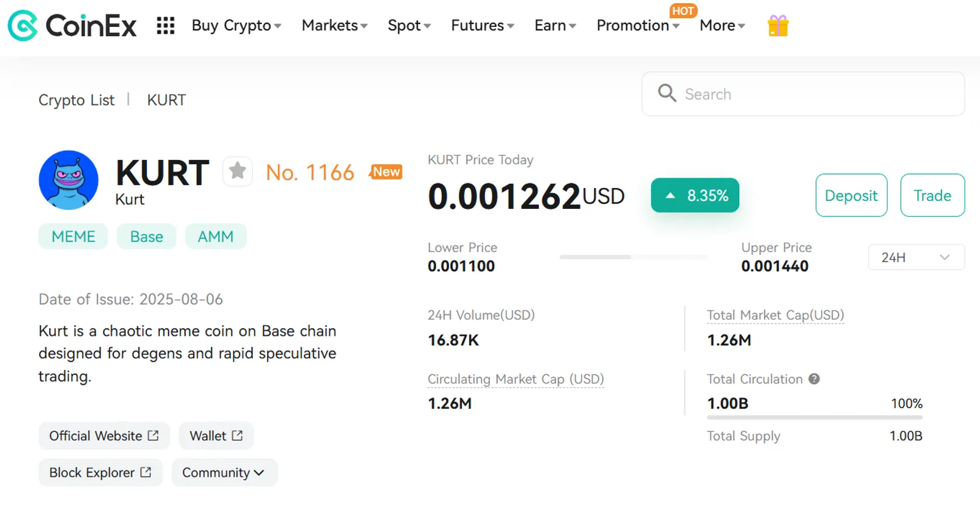
Task: Click the 24H Volume value 16.87K
Action: pos(453,340)
